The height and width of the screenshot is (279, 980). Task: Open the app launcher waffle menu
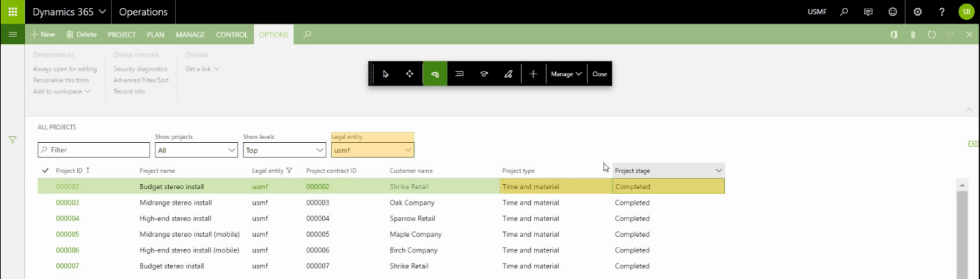click(x=12, y=12)
